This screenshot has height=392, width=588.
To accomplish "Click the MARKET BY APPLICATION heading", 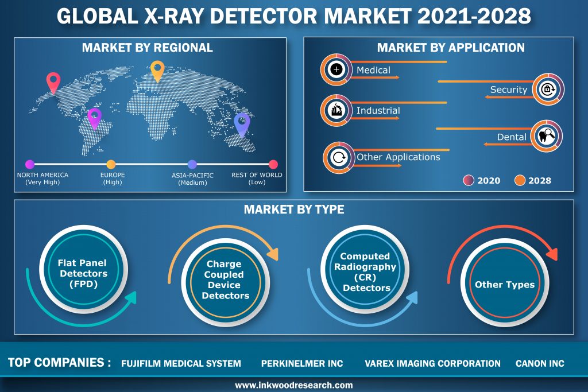I will click(x=451, y=48).
